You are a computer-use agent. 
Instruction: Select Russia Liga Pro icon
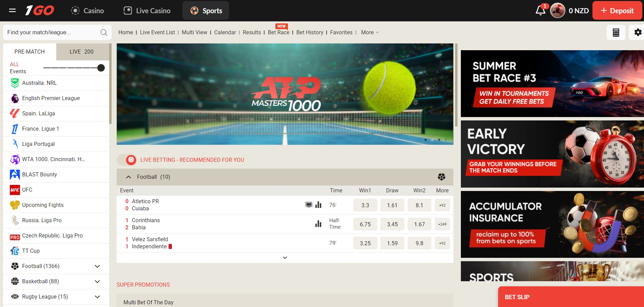click(x=15, y=220)
